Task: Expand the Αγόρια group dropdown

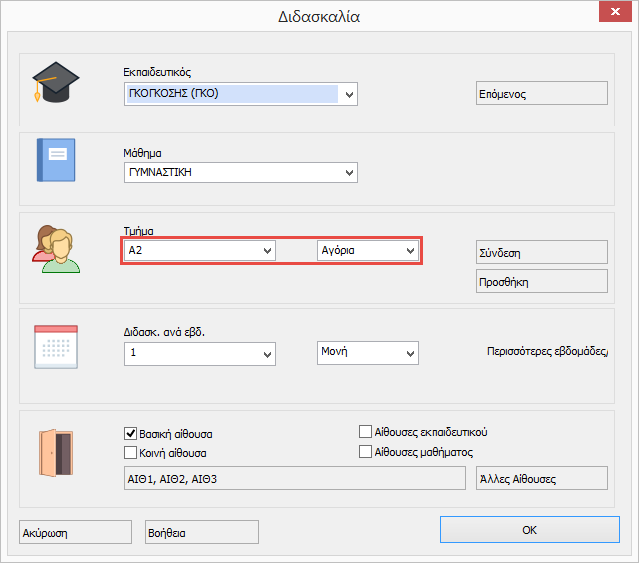Action: click(x=409, y=251)
